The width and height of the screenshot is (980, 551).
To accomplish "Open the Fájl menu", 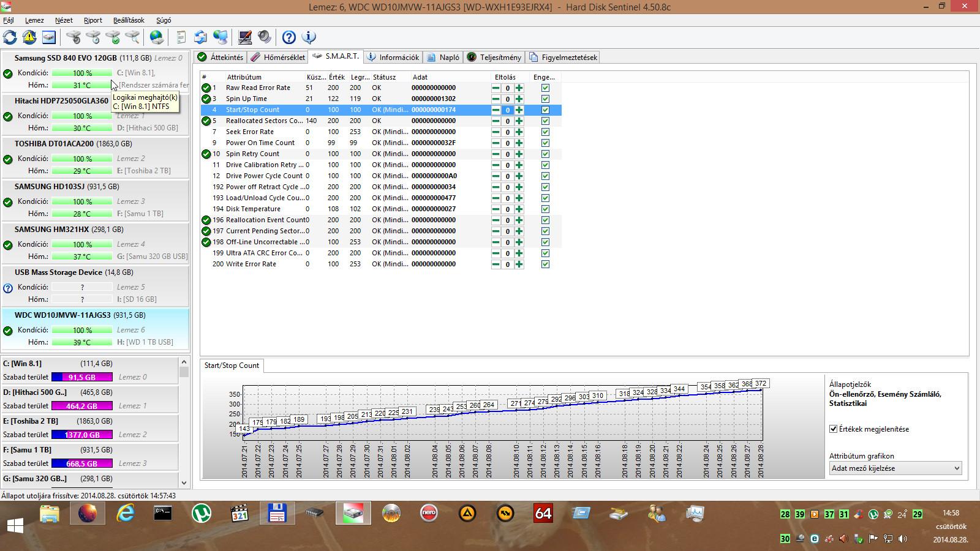I will pyautogui.click(x=9, y=20).
